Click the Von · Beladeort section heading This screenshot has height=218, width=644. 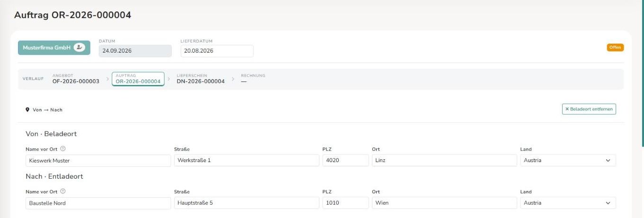[51, 134]
